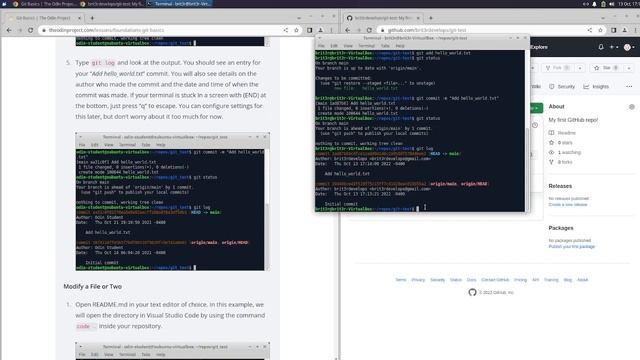Close the Git Basics browser tab
Screen dimensions: 640x360
pyautogui.click(x=79, y=18)
